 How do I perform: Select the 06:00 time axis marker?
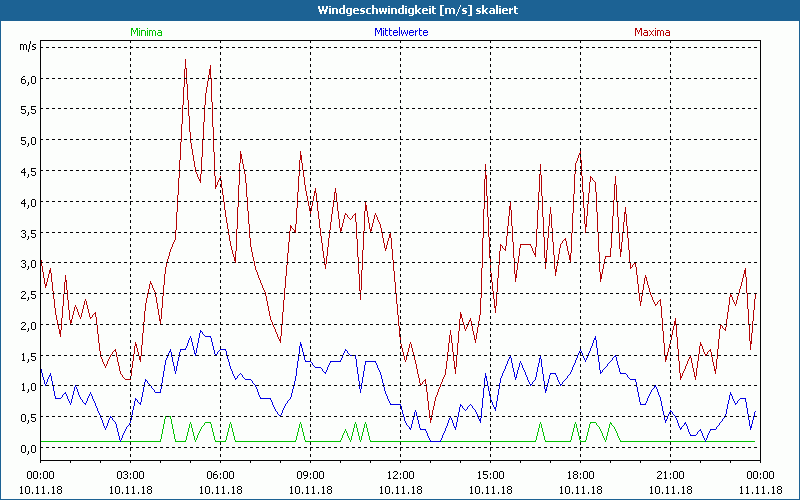pyautogui.click(x=221, y=474)
